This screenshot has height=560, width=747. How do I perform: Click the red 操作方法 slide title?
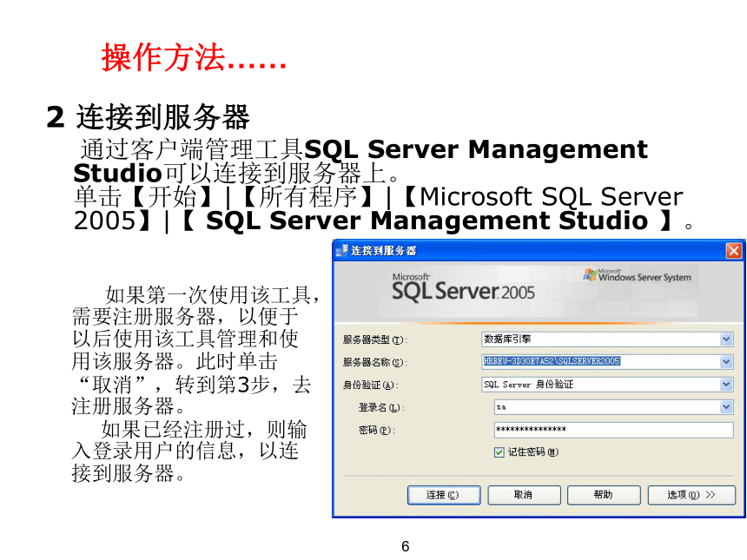[x=194, y=57]
